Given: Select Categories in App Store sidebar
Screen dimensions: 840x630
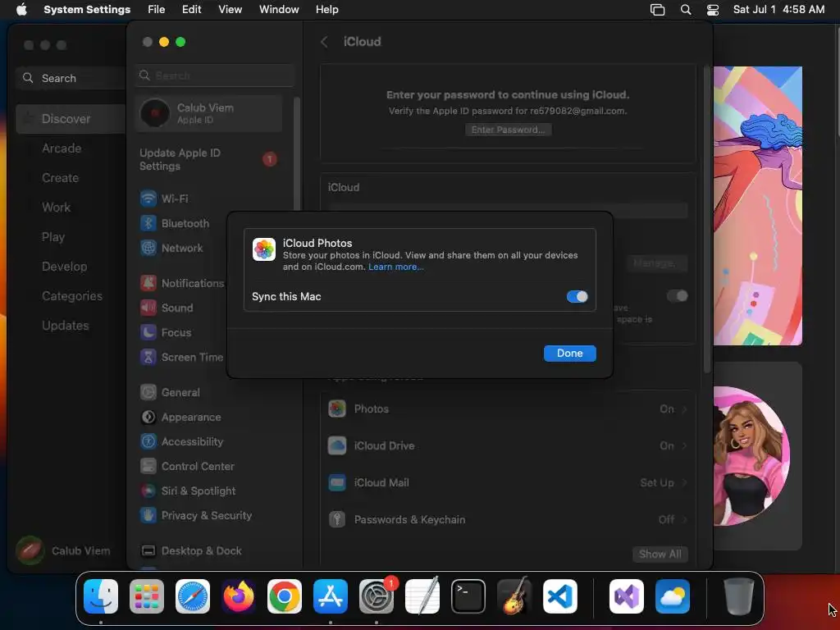Looking at the screenshot, I should click(x=71, y=296).
